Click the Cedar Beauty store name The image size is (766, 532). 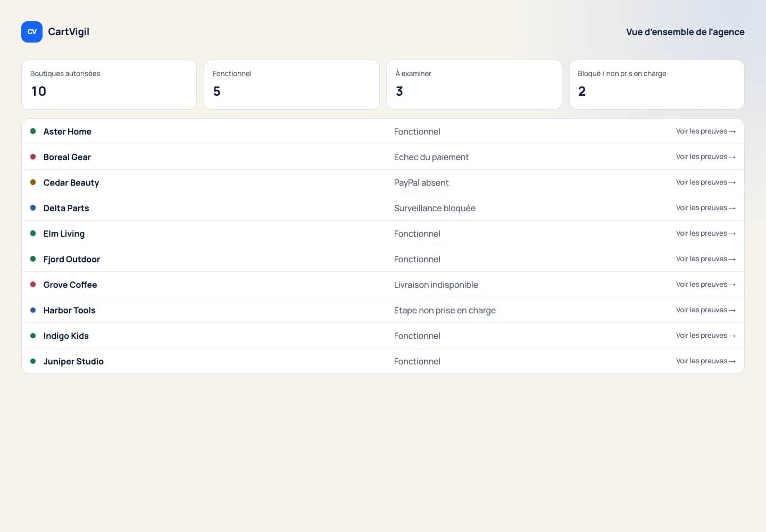tap(71, 182)
